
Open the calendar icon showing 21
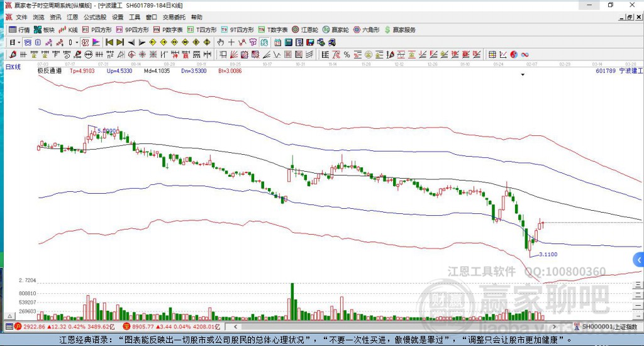[x=277, y=42]
